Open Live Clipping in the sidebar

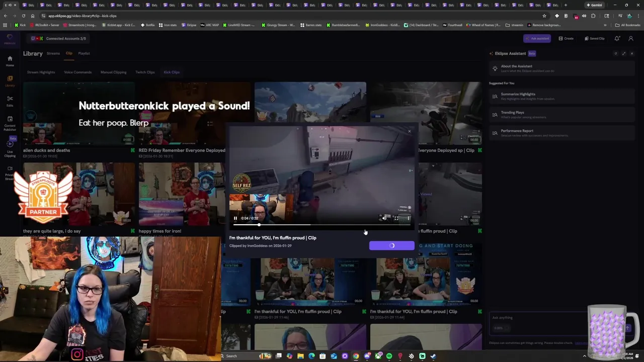point(10,149)
